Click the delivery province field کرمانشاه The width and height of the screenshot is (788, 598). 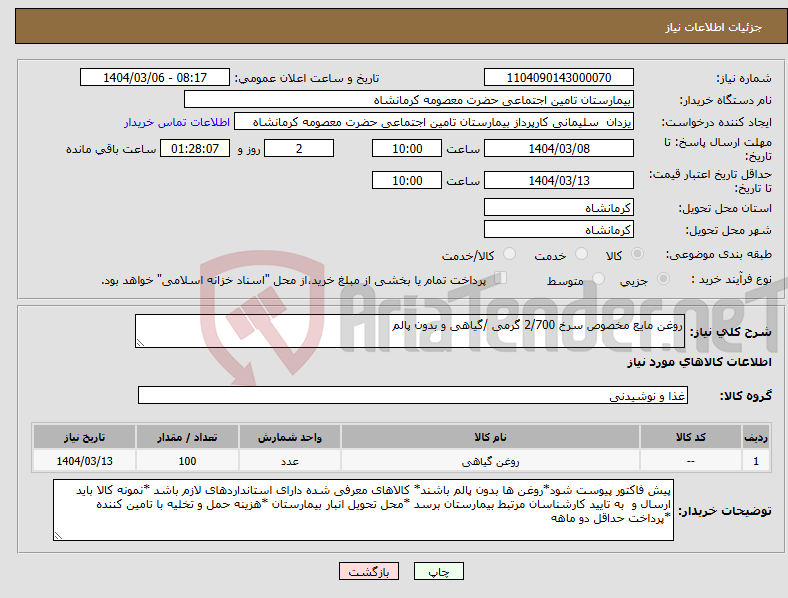tap(558, 207)
